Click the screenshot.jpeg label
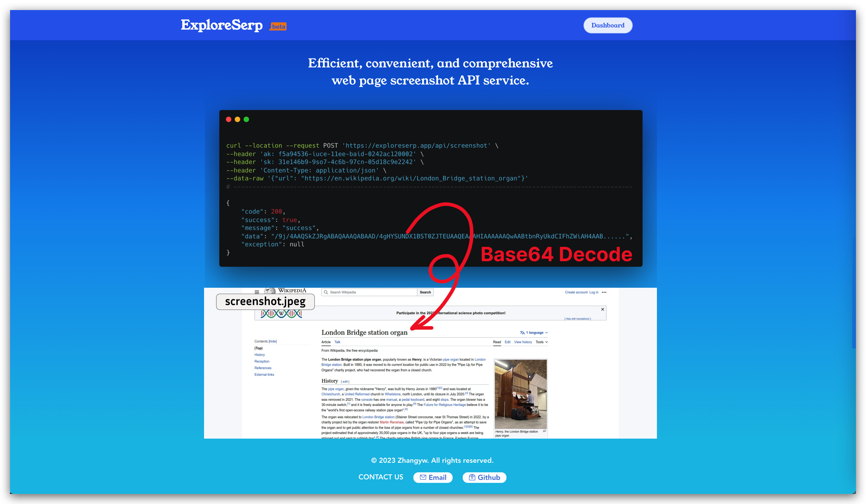This screenshot has height=504, width=866. 265,301
